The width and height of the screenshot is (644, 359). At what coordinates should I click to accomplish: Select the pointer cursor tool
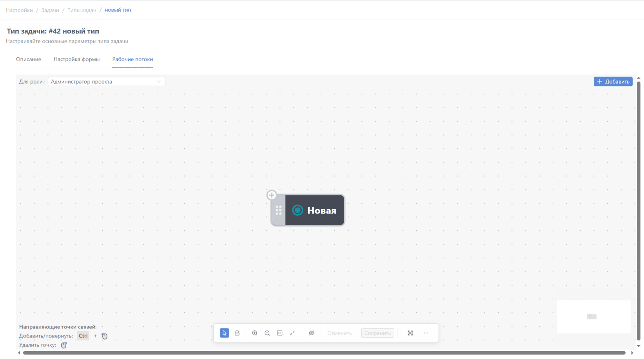(x=225, y=333)
